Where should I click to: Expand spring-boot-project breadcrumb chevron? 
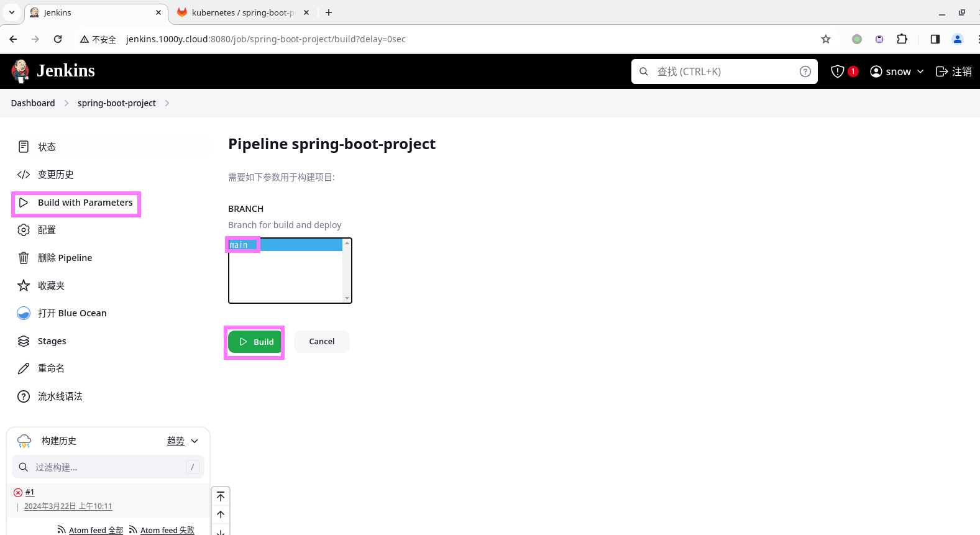pyautogui.click(x=167, y=103)
